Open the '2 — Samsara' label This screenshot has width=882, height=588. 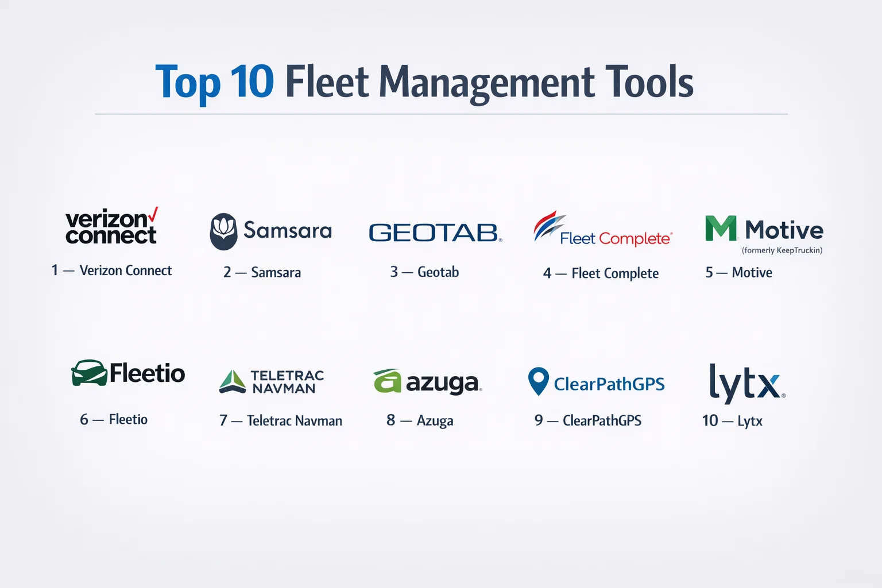tap(262, 272)
